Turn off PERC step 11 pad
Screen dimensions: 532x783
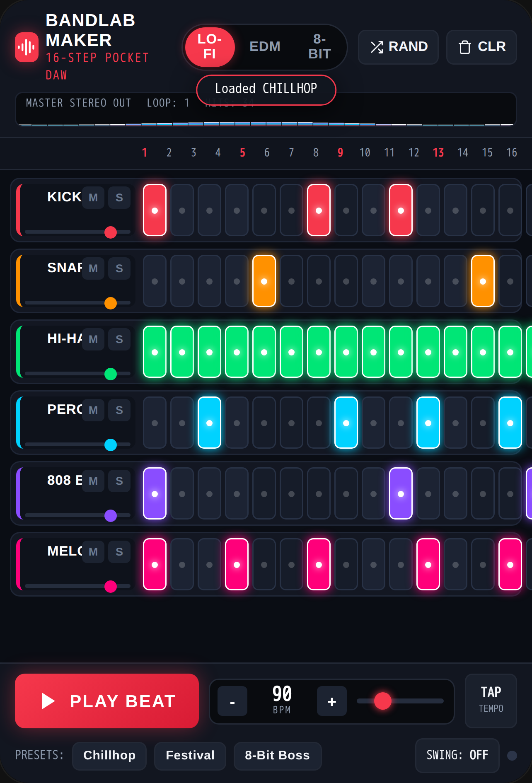pos(428,423)
